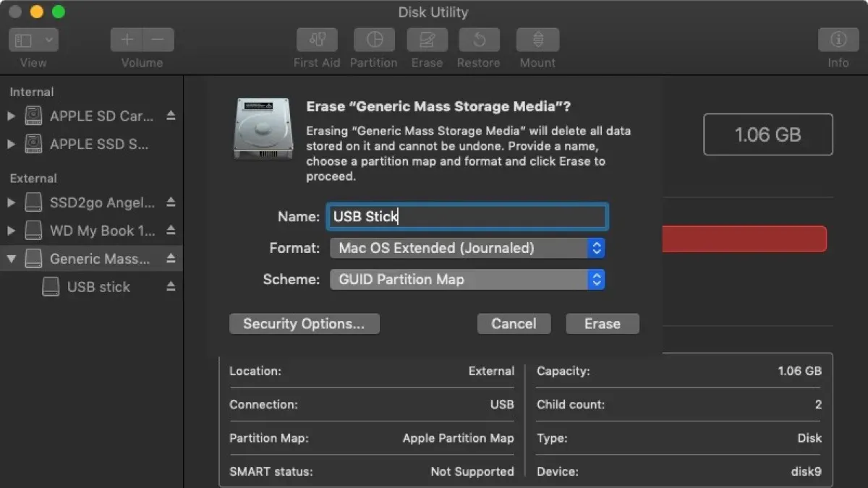The image size is (868, 488).
Task: Expand the APPLE SD Card entry
Action: coord(11,116)
